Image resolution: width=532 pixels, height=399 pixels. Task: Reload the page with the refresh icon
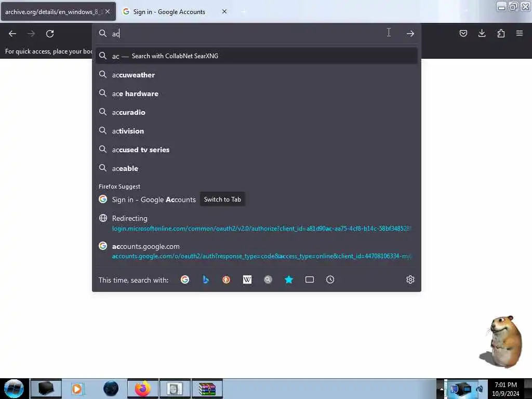50,34
